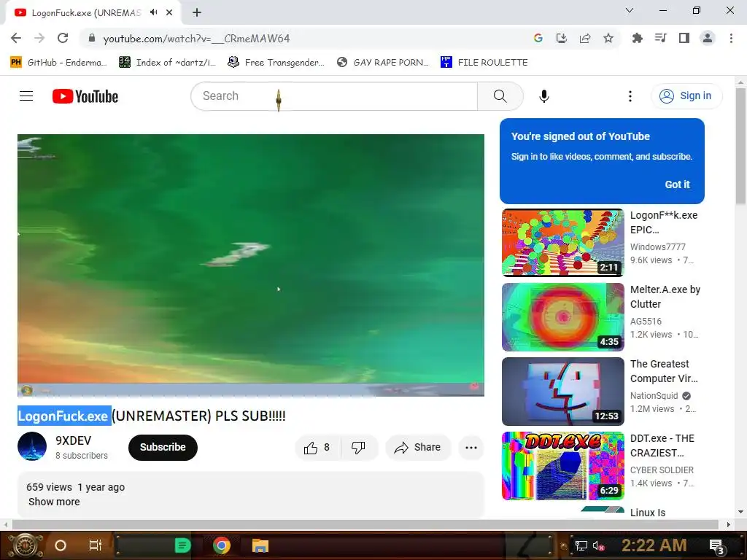Screen dimensions: 747x560
Task: Open YouTube settings three-dot menu
Action: pos(630,96)
